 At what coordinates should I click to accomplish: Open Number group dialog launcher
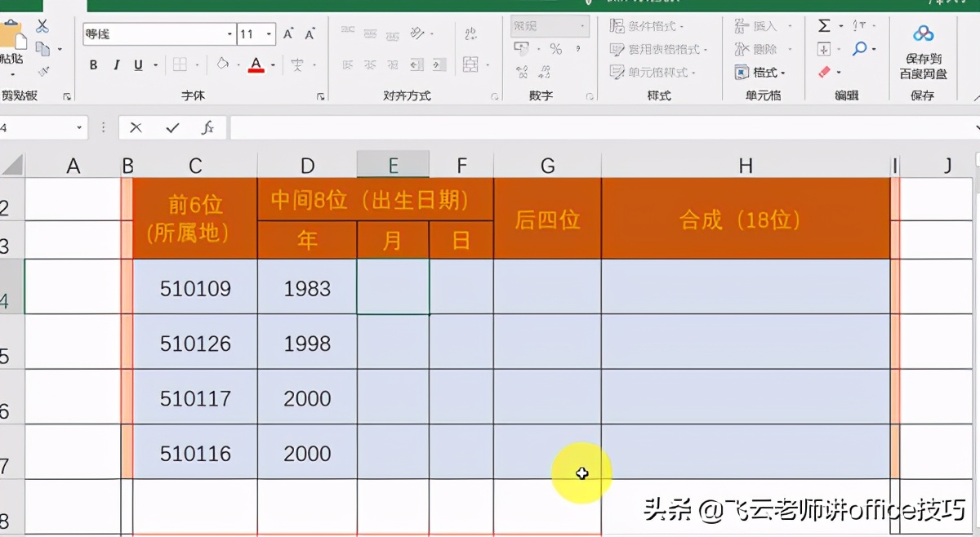pos(590,96)
